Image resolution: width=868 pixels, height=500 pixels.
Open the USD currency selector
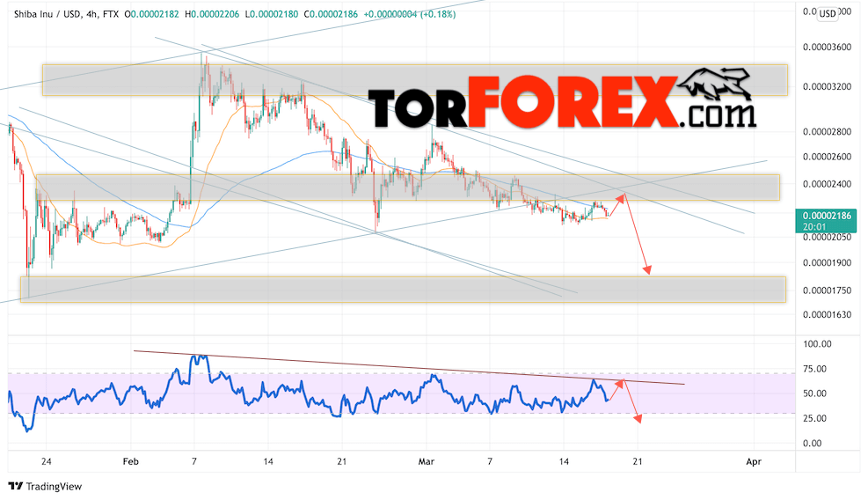tap(828, 14)
